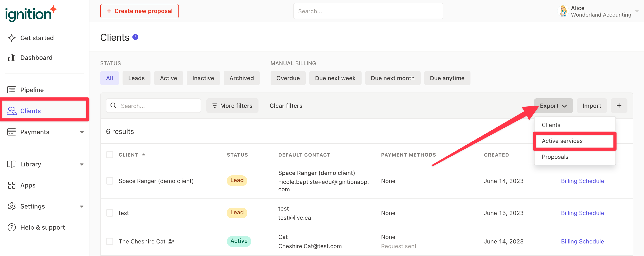The image size is (644, 256).
Task: Select the Active status filter
Action: coord(169,78)
